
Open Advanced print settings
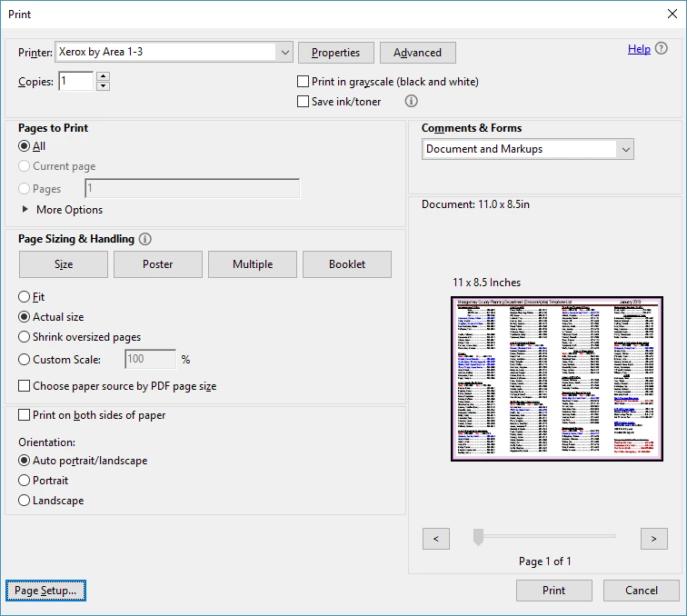tap(417, 53)
